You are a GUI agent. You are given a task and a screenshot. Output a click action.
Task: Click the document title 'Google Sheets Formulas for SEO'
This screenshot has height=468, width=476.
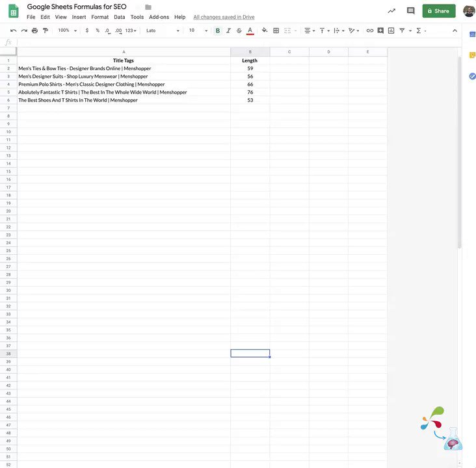(x=77, y=6)
